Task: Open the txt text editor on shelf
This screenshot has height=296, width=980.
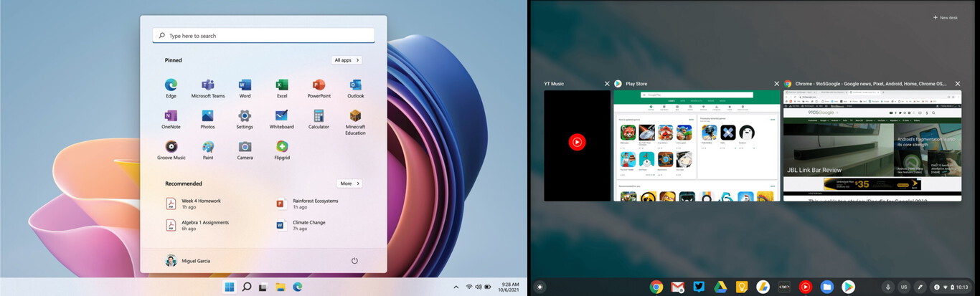Action: [784, 287]
